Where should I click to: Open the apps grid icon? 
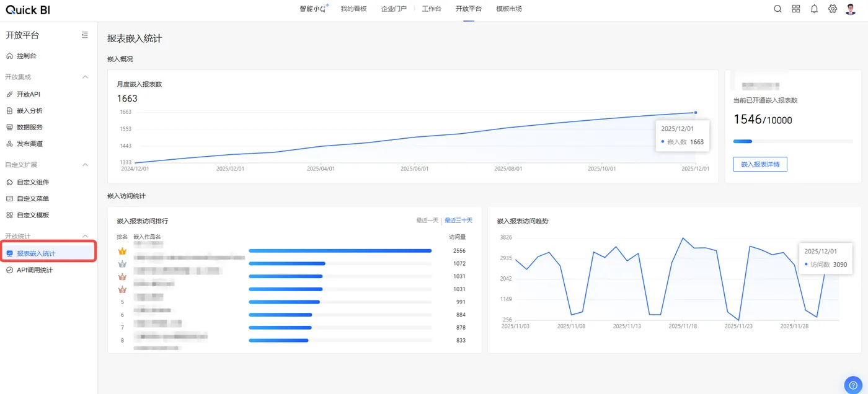[x=796, y=9]
